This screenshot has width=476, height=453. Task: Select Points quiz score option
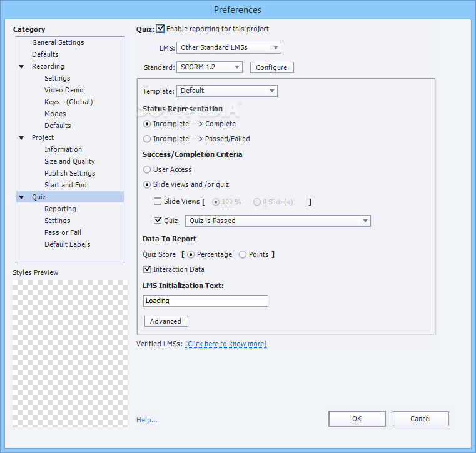point(243,255)
